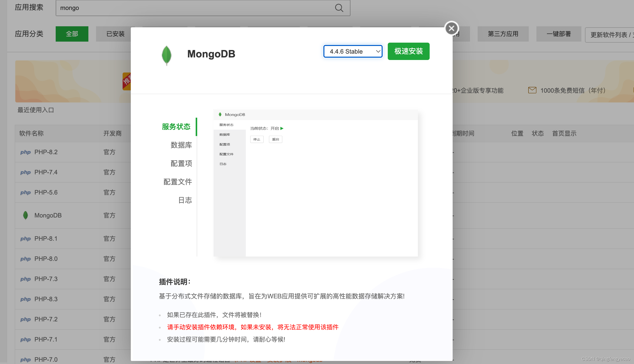Click the PHP-7.1 row php icon

26,340
